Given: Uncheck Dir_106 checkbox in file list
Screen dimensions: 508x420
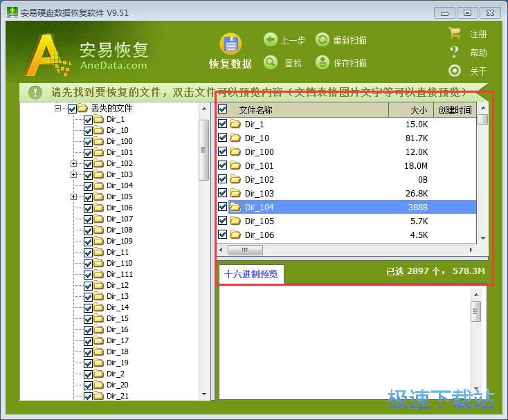Looking at the screenshot, I should click(223, 234).
